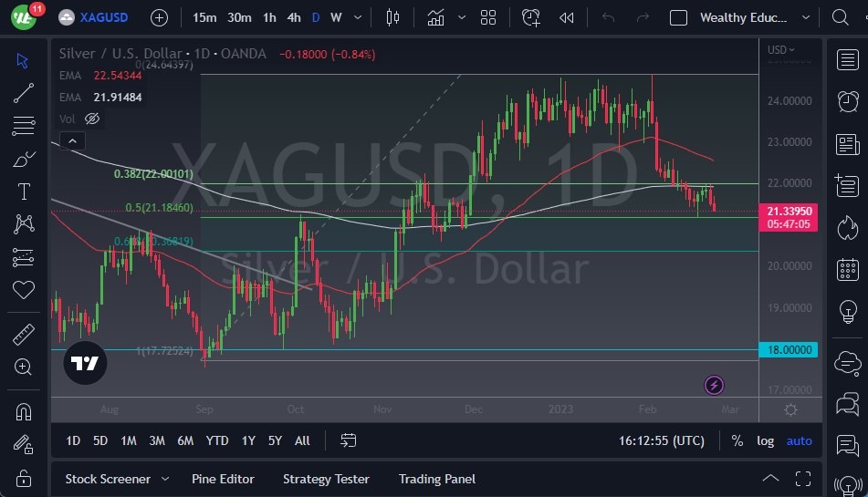The width and height of the screenshot is (868, 497).
Task: Open the patterns tool group
Action: 23,224
